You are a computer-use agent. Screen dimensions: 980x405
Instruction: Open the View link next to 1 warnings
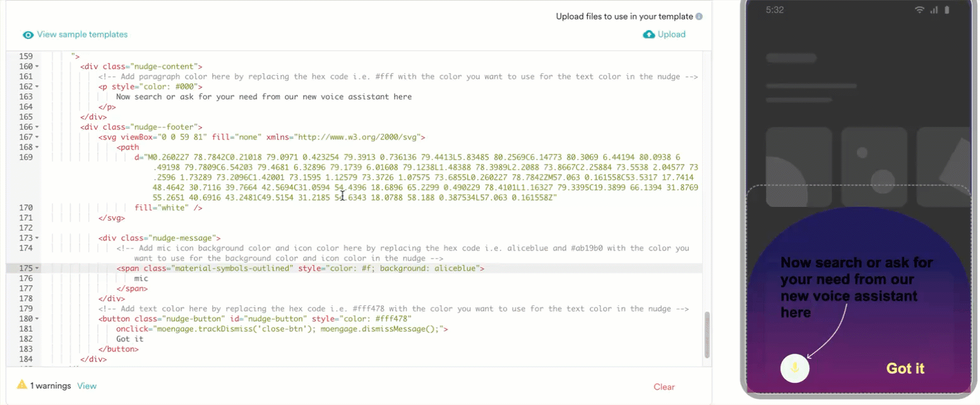click(x=87, y=385)
